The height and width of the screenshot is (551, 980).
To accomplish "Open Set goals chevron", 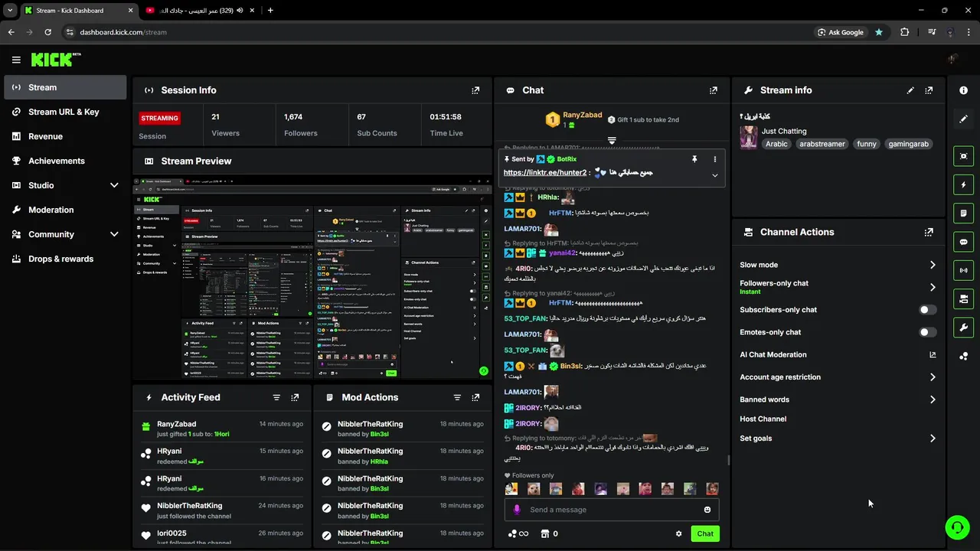I will (x=933, y=439).
